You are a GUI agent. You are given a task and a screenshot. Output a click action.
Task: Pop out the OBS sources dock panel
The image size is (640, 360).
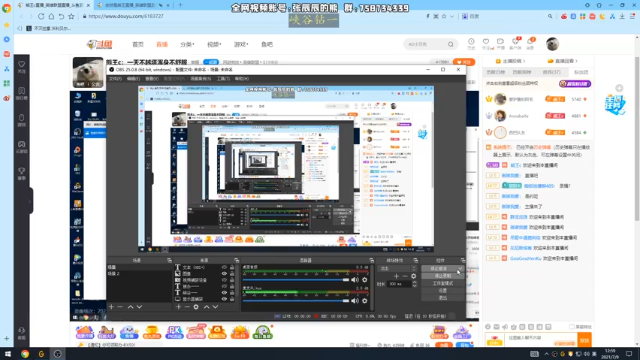(236, 260)
